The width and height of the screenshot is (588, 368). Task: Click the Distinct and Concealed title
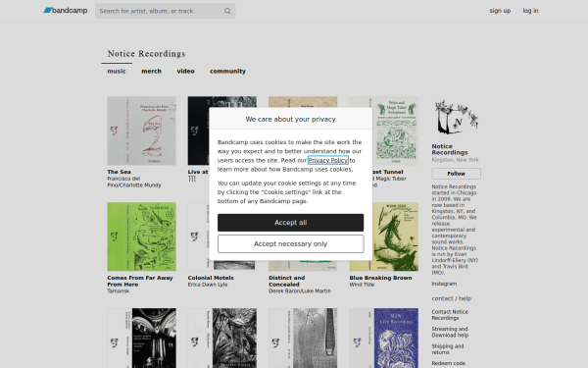click(x=287, y=281)
